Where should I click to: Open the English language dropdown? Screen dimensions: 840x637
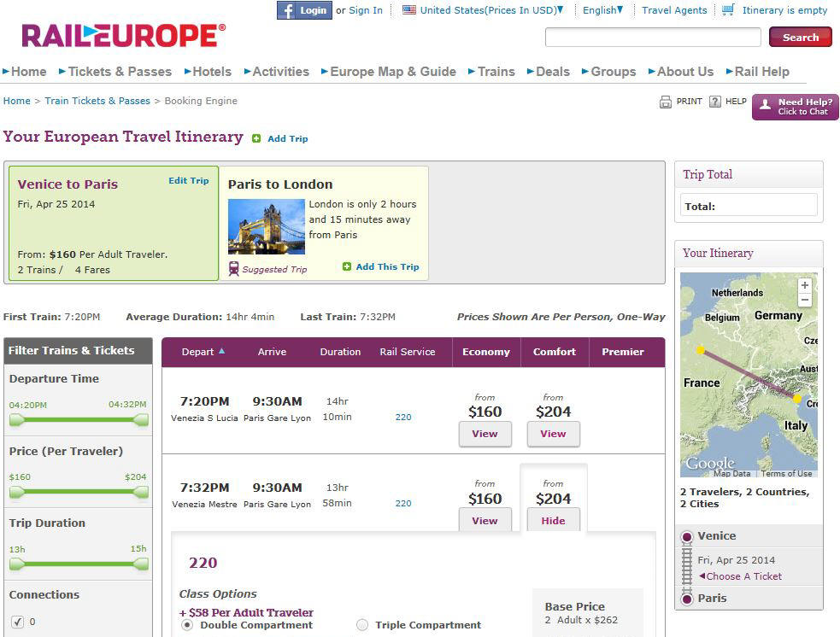pyautogui.click(x=602, y=10)
